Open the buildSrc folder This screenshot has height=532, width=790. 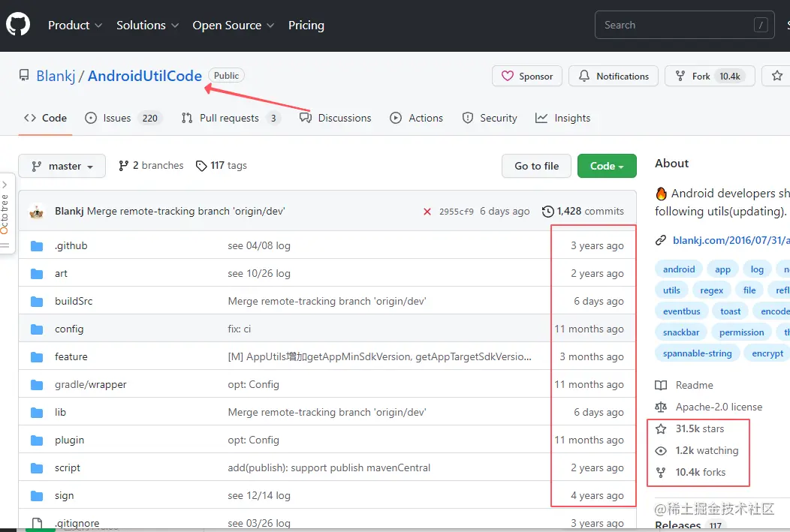pos(74,301)
